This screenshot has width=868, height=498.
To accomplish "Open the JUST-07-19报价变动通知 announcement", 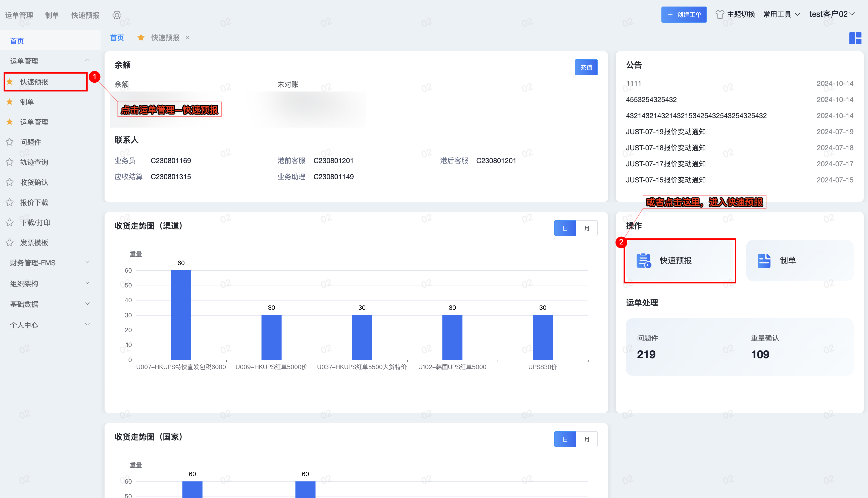I will click(665, 132).
